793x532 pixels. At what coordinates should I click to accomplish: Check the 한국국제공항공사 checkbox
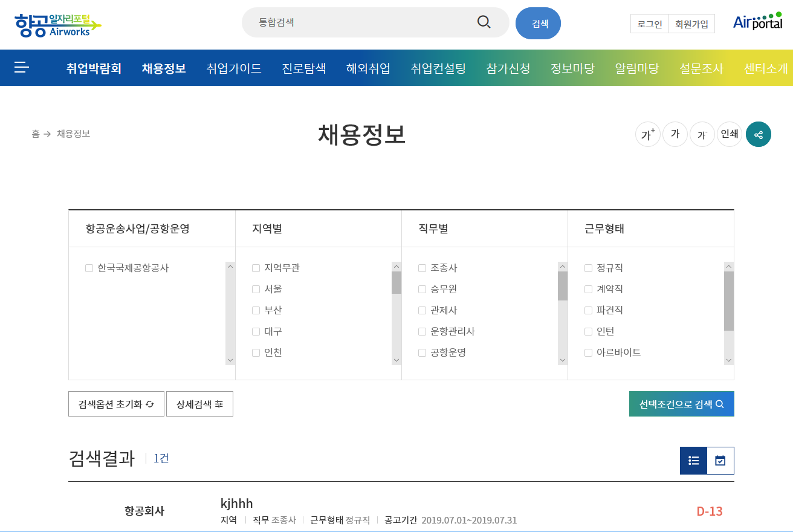89,268
